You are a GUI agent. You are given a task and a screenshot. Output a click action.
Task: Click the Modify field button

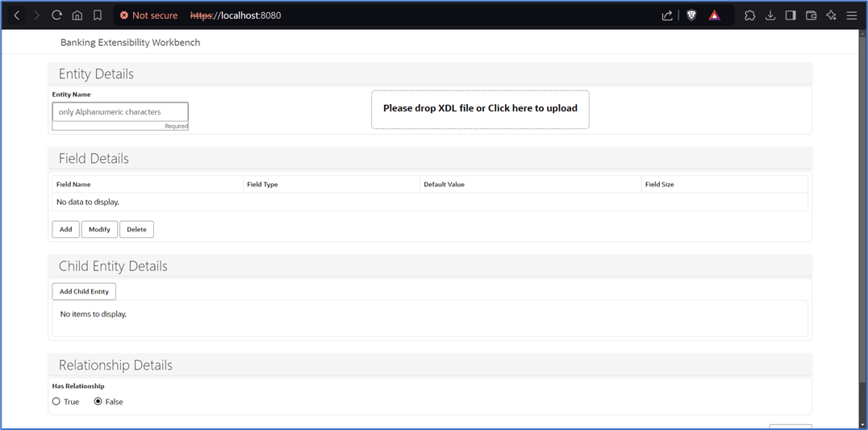[x=100, y=229]
